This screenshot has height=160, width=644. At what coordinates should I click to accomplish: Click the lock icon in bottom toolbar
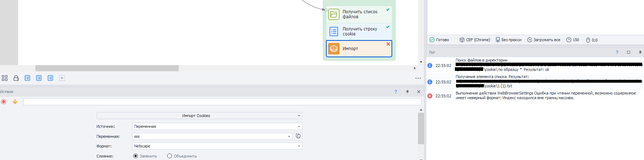[x=16, y=78]
